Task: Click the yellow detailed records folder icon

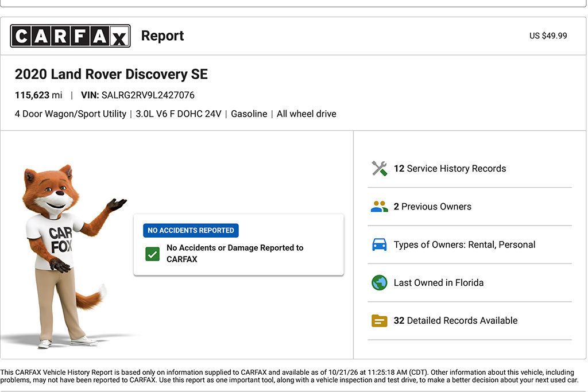Action: 379,321
